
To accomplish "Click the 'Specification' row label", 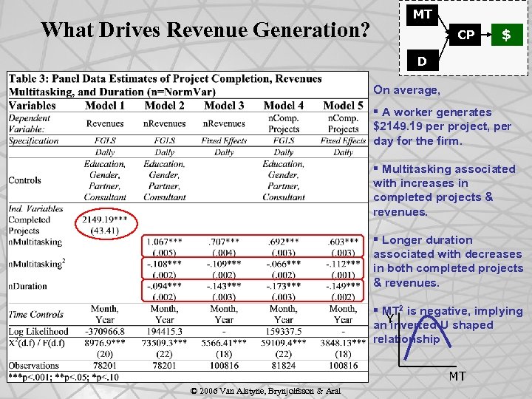I will pos(33,141).
